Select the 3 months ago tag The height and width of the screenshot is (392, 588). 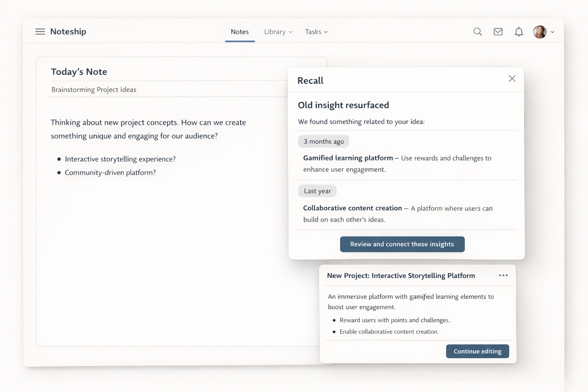[323, 141]
